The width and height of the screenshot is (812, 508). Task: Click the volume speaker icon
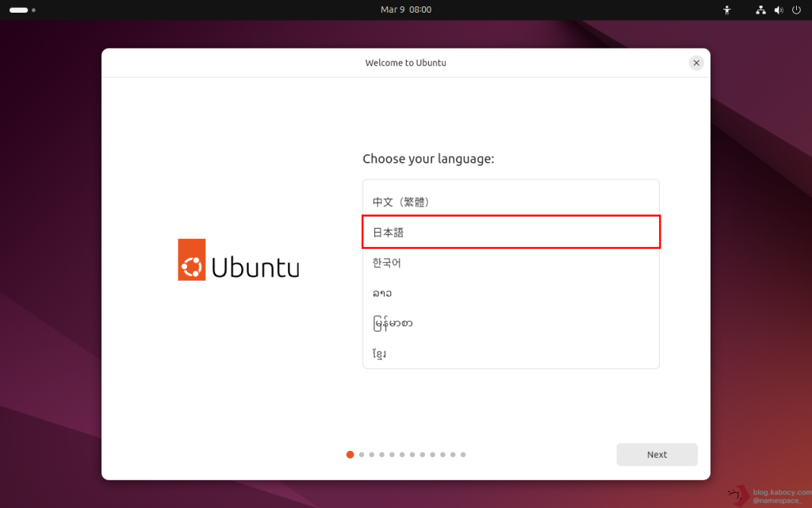(x=778, y=10)
